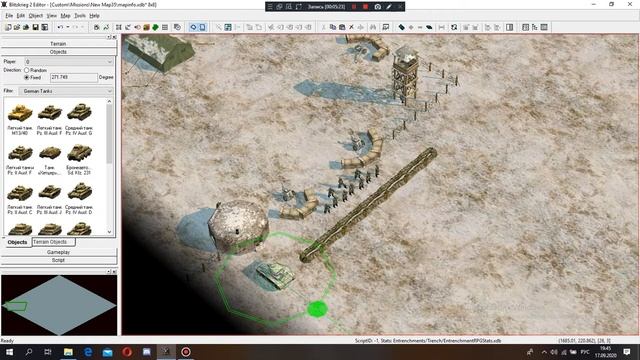Image resolution: width=640 pixels, height=360 pixels.
Task: Click the tree-structure toolbar icon
Action: 535,27
